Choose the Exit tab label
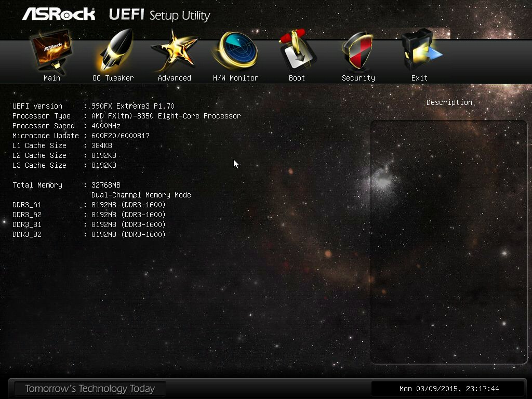Viewport: 532px width, 399px height. [x=419, y=78]
